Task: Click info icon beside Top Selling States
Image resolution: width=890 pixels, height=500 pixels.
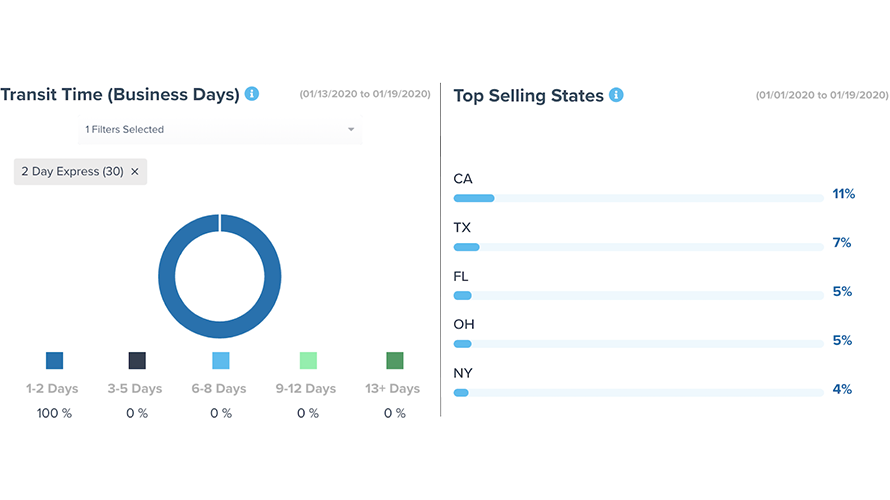Action: tap(617, 95)
